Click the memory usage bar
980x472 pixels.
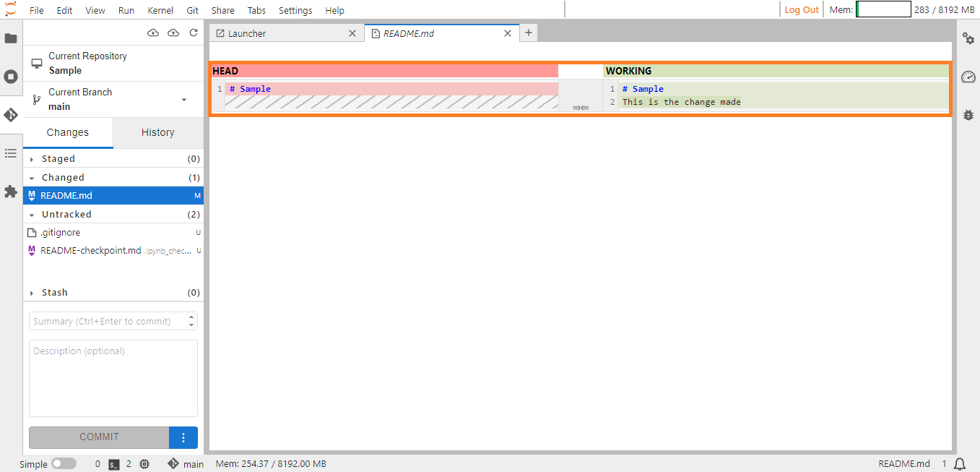tap(883, 9)
